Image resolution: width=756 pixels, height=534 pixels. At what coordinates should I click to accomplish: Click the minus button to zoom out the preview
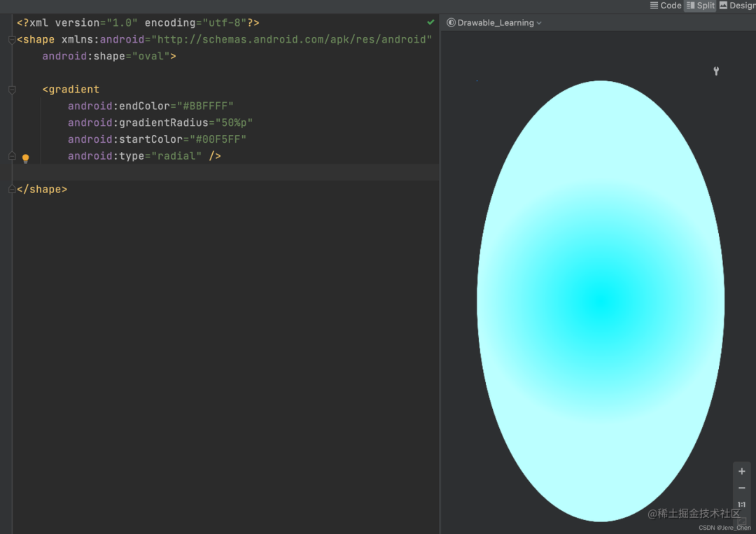pyautogui.click(x=741, y=488)
